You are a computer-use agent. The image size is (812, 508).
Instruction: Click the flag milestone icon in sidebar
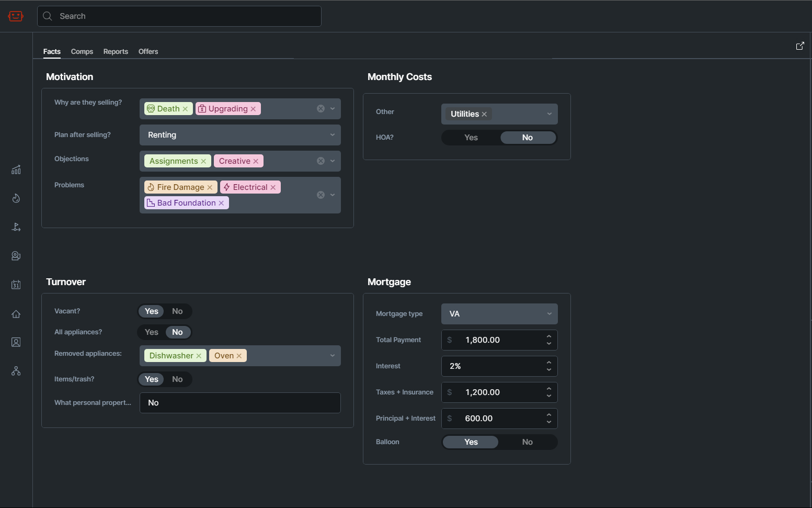[x=16, y=227]
